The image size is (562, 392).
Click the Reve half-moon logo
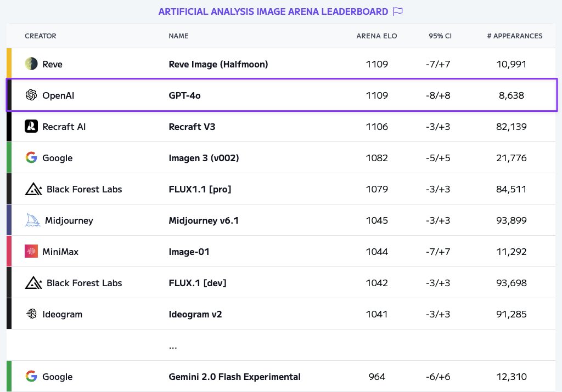[31, 64]
